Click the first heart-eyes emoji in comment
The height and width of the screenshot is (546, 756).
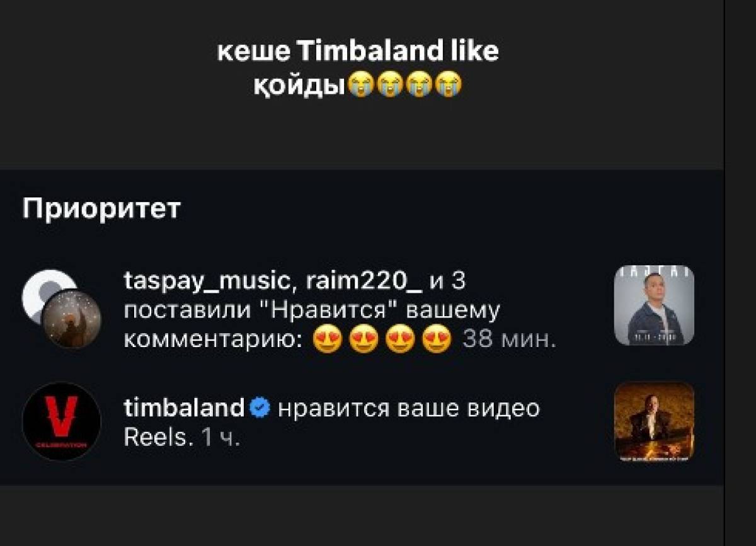click(x=328, y=340)
